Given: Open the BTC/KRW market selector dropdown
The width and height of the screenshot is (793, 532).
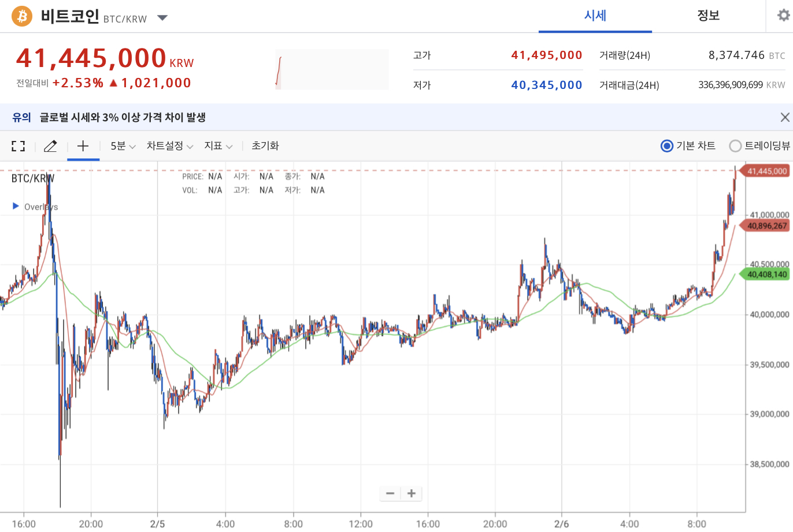Looking at the screenshot, I should click(162, 18).
